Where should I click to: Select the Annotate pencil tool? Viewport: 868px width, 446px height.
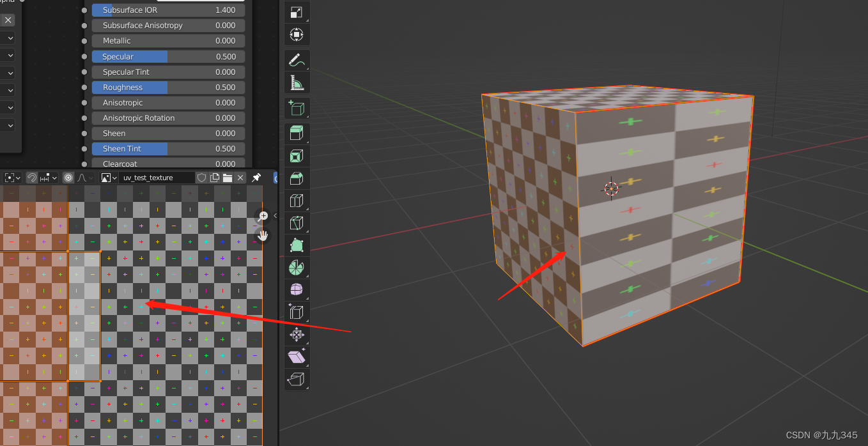(x=297, y=61)
